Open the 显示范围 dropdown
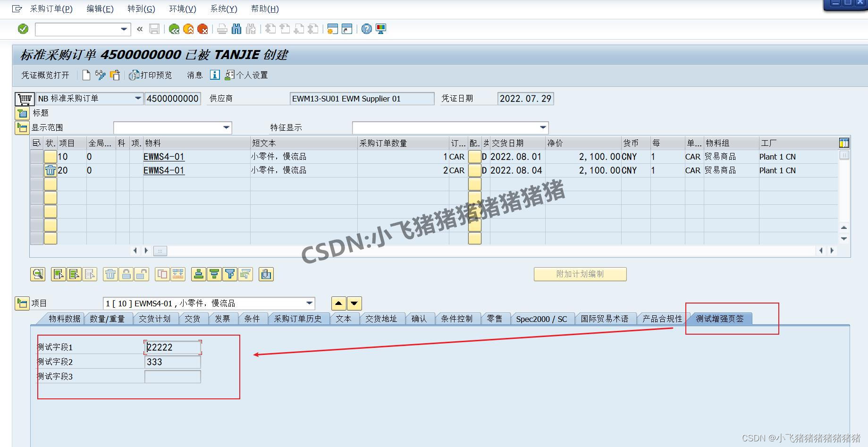 click(x=227, y=127)
